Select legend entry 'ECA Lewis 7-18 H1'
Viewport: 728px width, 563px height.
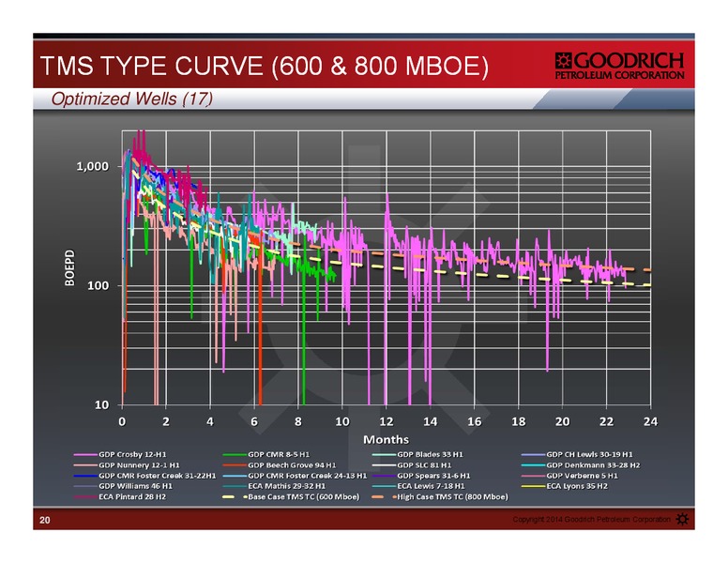coord(418,486)
